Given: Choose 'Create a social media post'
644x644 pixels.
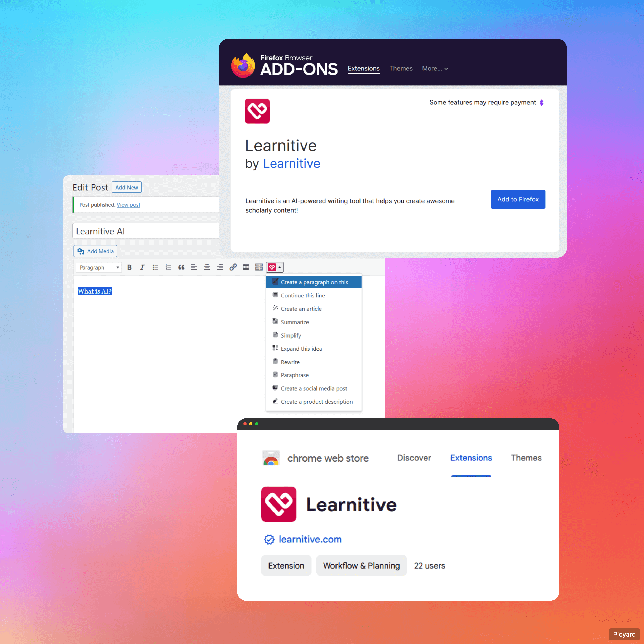Looking at the screenshot, I should [314, 388].
